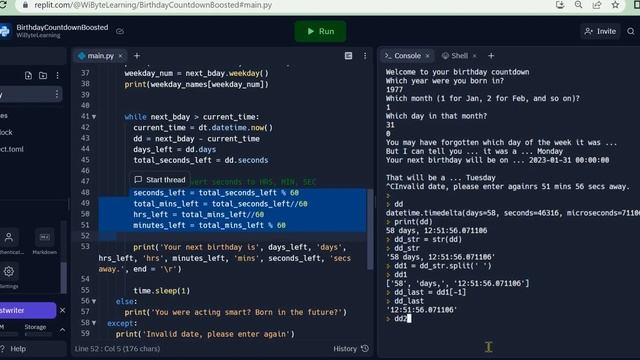Image resolution: width=640 pixels, height=360 pixels.
Task: Click the Help button
Action: click(x=13, y=349)
